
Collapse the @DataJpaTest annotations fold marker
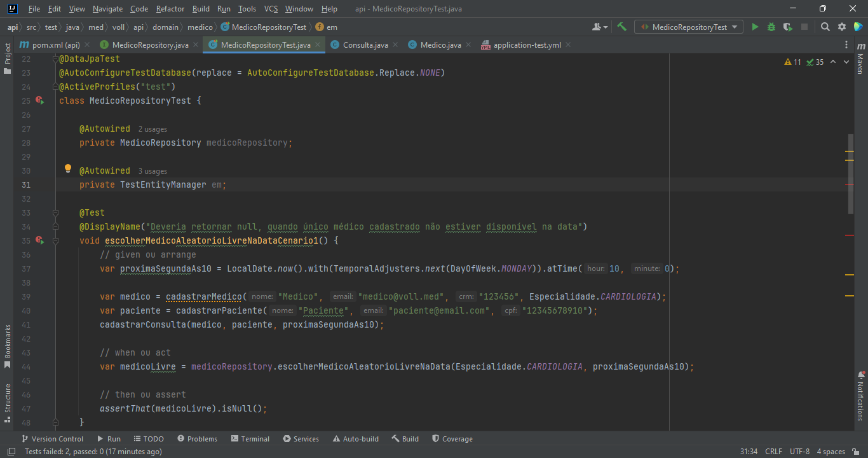(x=56, y=59)
